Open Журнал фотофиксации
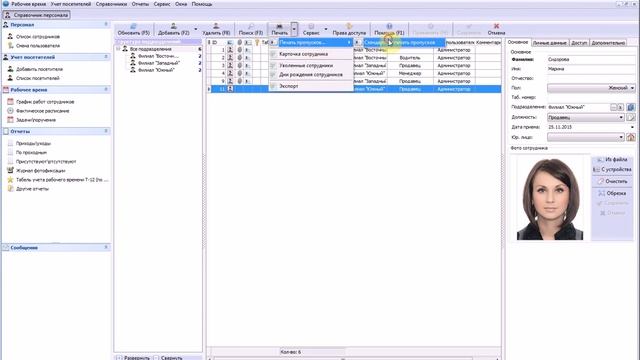This screenshot has height=360, width=640. 40,171
